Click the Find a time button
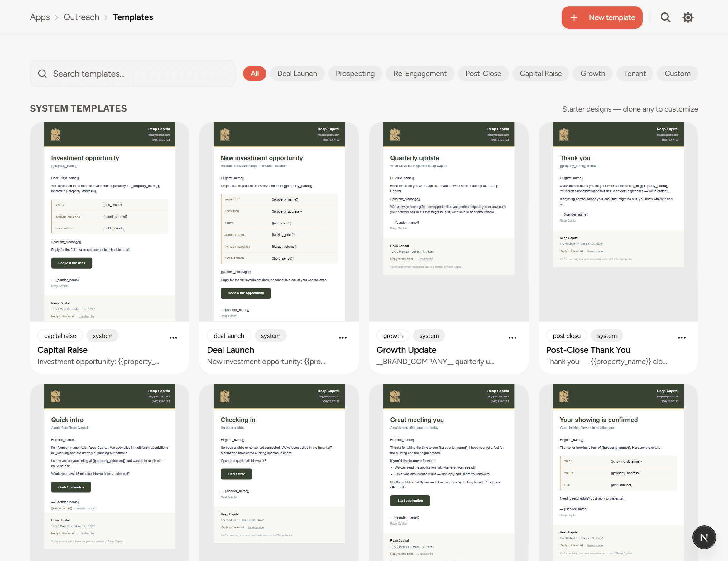 236,474
